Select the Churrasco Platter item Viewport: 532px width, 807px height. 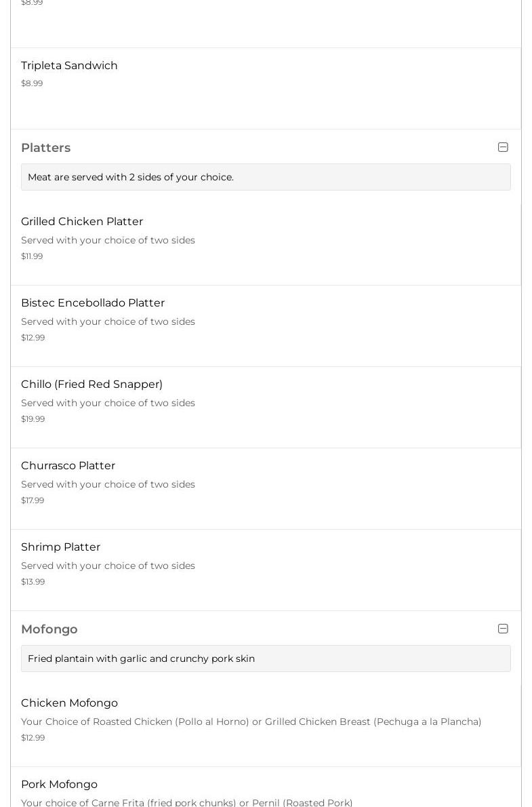tap(68, 466)
